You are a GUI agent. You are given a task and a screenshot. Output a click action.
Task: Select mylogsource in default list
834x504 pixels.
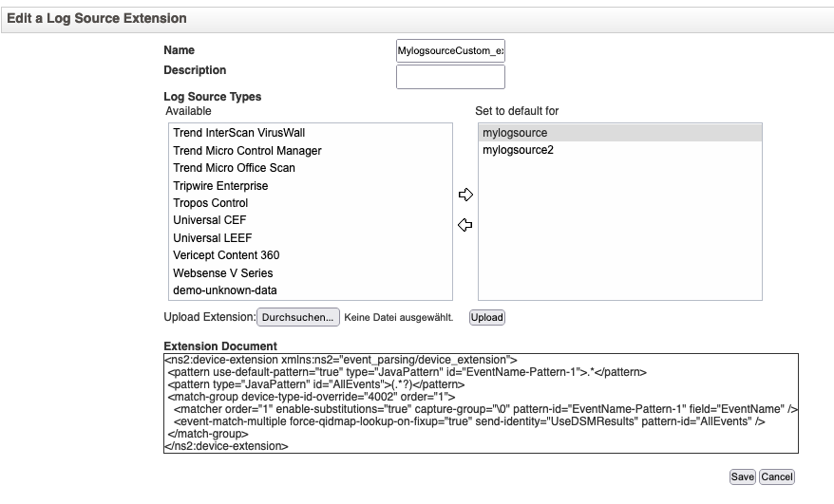point(515,133)
